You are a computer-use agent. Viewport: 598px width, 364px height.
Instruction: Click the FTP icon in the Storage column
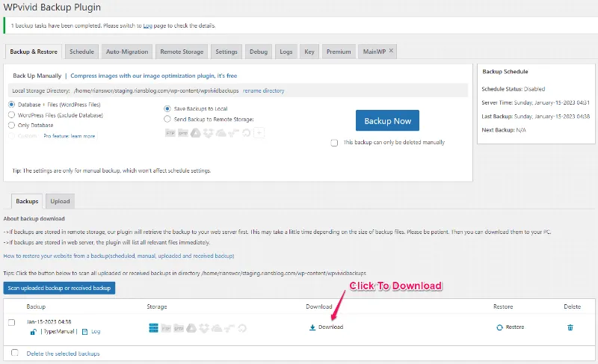[x=166, y=328]
